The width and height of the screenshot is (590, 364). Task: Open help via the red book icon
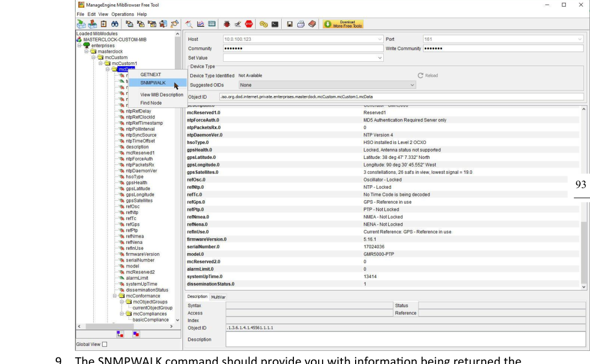[312, 24]
